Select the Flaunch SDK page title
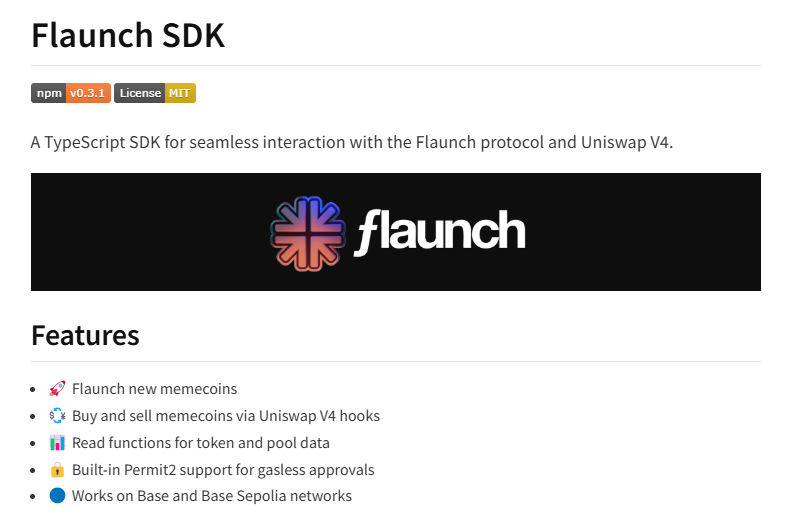Image resolution: width=791 pixels, height=523 pixels. click(x=128, y=35)
